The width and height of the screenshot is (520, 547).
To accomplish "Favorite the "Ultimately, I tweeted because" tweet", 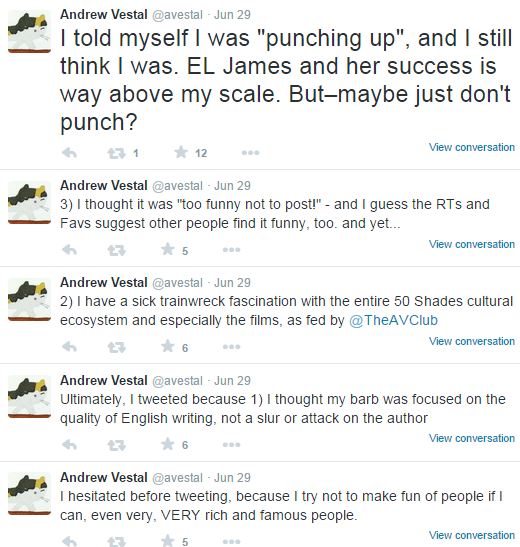I will pyautogui.click(x=168, y=444).
